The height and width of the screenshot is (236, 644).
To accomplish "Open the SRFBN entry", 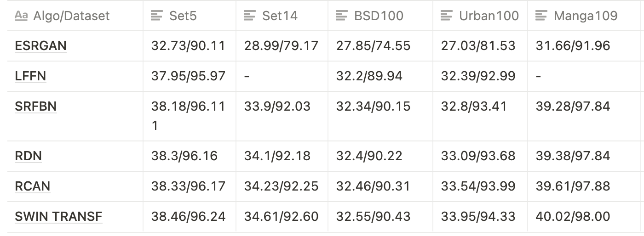I will 36,107.
